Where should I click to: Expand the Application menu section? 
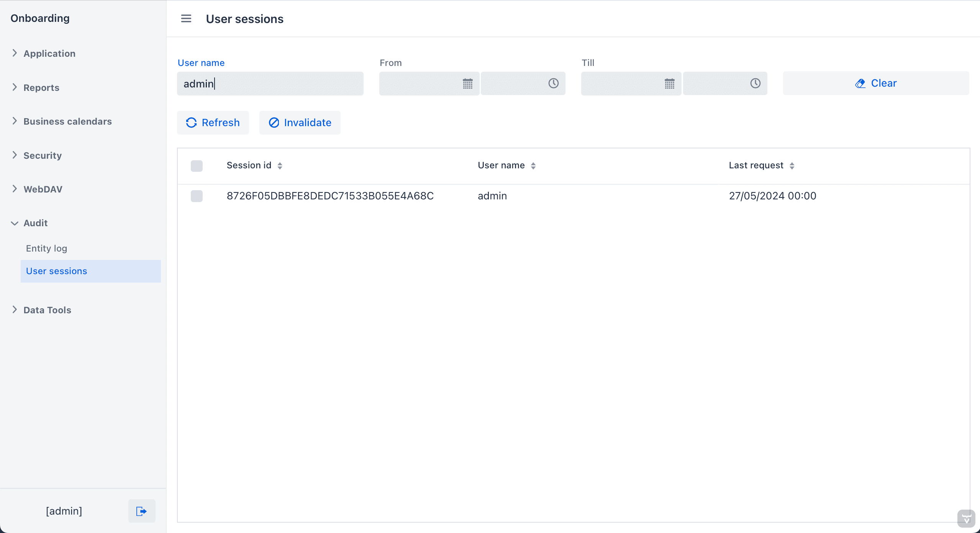pos(49,53)
